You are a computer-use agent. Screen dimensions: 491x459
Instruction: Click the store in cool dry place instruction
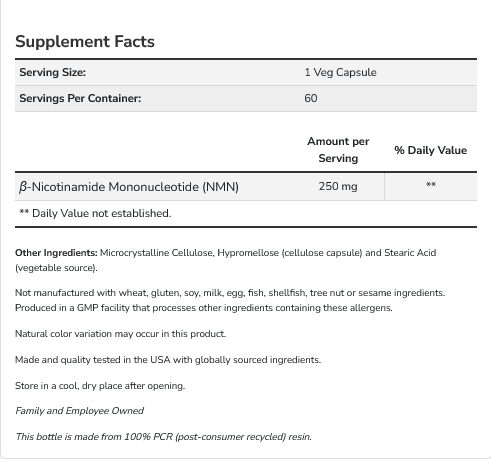click(100, 386)
